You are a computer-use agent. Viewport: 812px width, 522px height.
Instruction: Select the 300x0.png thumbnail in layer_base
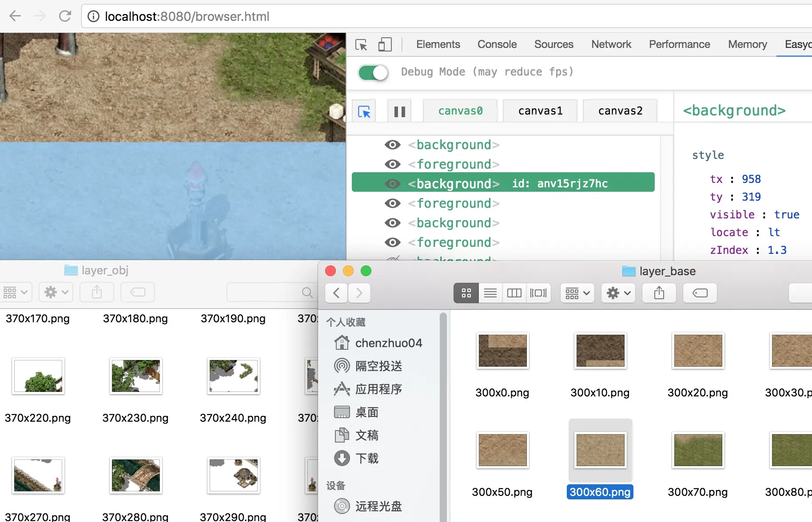[503, 351]
